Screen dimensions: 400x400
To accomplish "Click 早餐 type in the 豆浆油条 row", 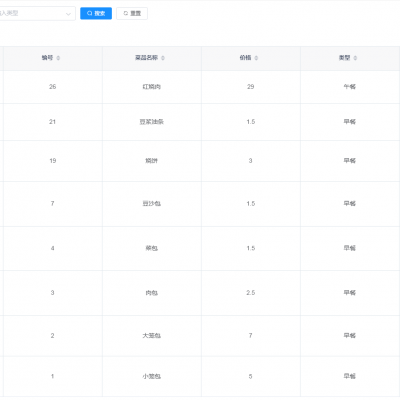I will (350, 122).
